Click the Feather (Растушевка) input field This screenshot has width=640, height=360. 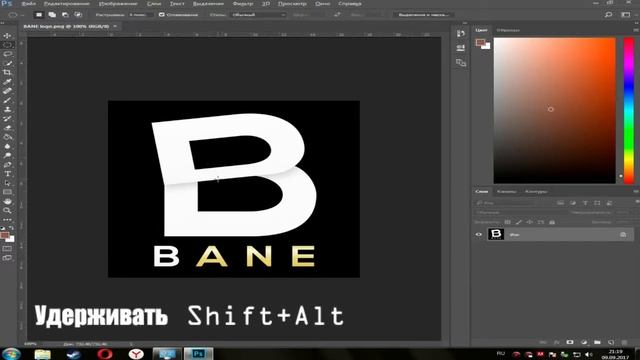(x=140, y=15)
